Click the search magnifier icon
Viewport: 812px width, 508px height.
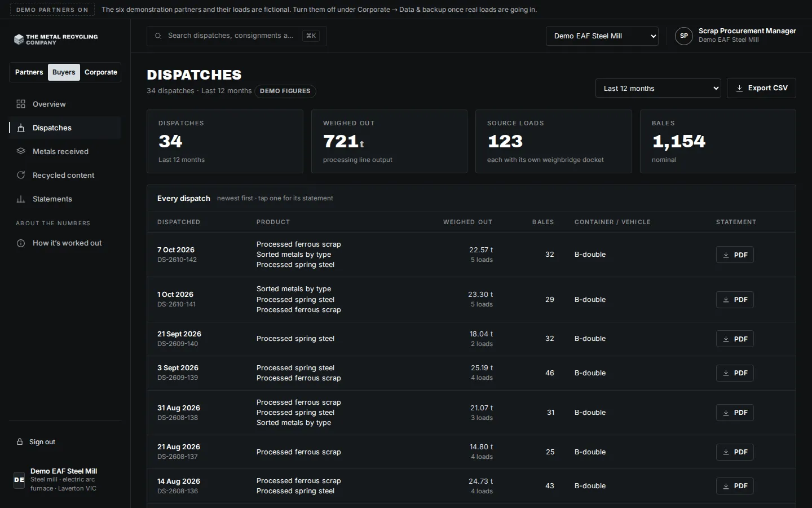[158, 36]
